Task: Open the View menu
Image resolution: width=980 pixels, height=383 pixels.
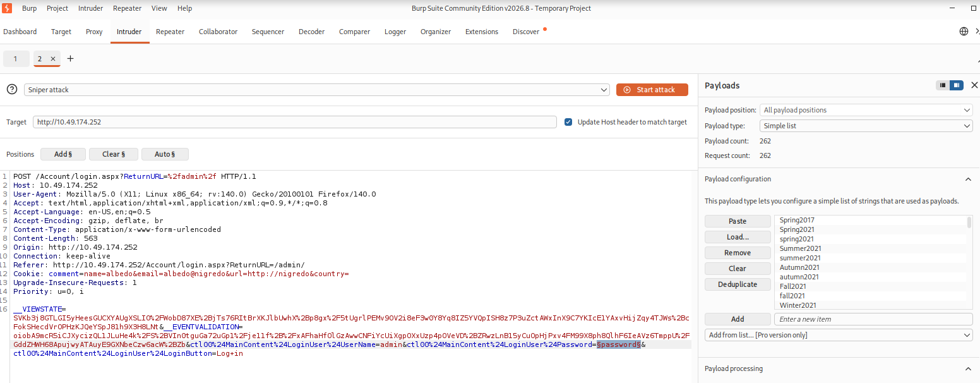Action: coord(159,8)
